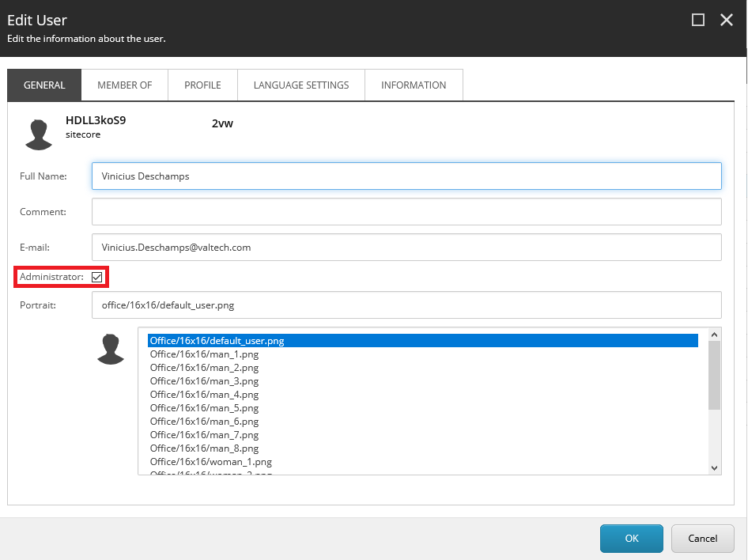Viewport: 748px width, 560px height.
Task: Click the Cancel button
Action: (703, 538)
